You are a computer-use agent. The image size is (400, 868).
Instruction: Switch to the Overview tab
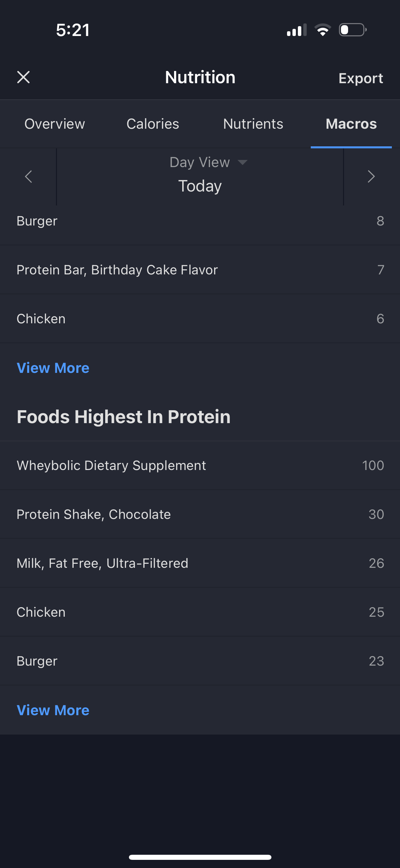[x=55, y=124]
